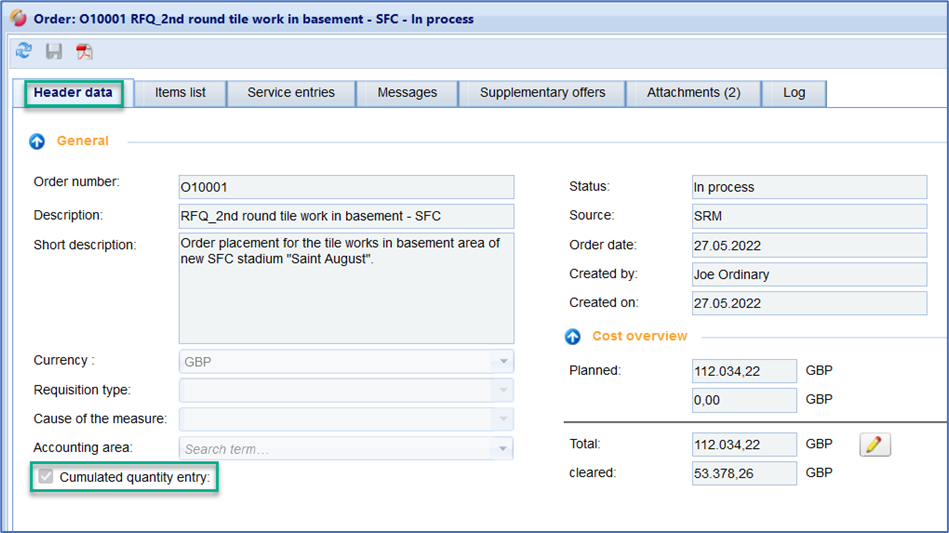Open the Attachments (2) tab

coord(693,93)
